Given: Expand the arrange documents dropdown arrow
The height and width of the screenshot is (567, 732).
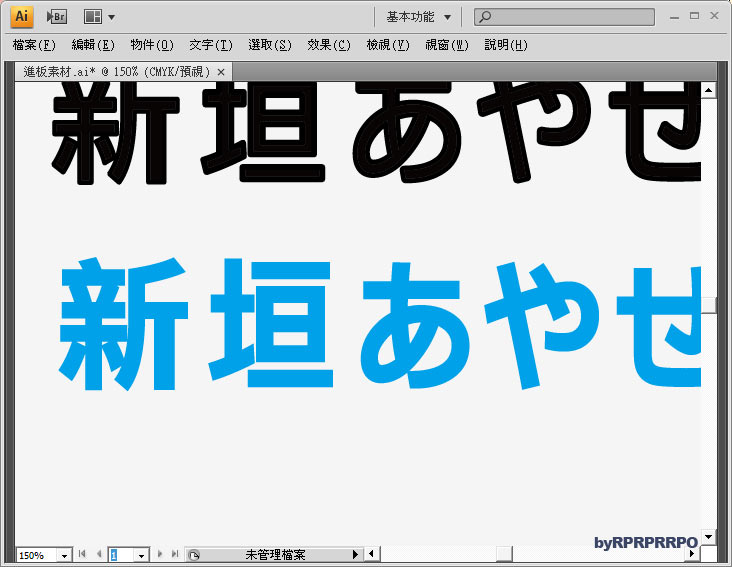Looking at the screenshot, I should pos(112,18).
